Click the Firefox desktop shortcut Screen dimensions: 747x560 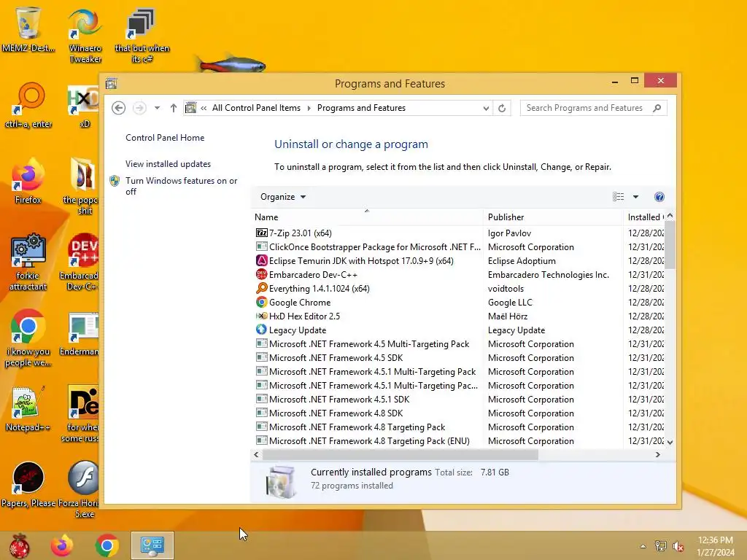[28, 181]
